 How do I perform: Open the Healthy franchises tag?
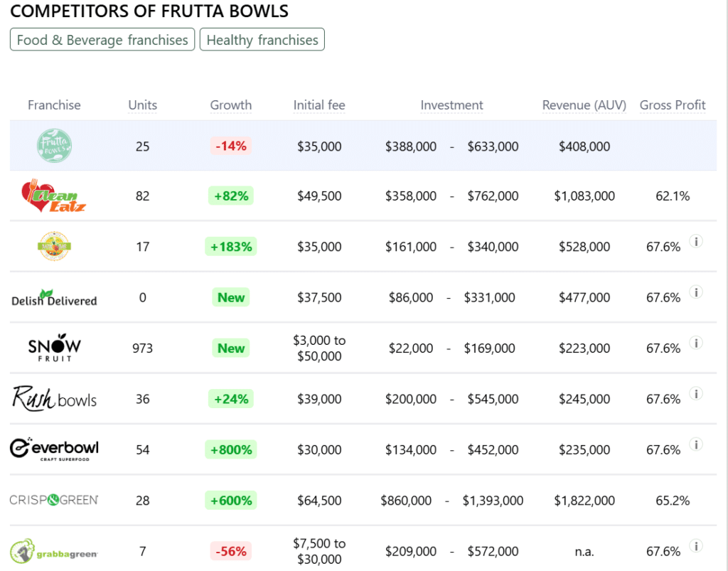point(262,39)
